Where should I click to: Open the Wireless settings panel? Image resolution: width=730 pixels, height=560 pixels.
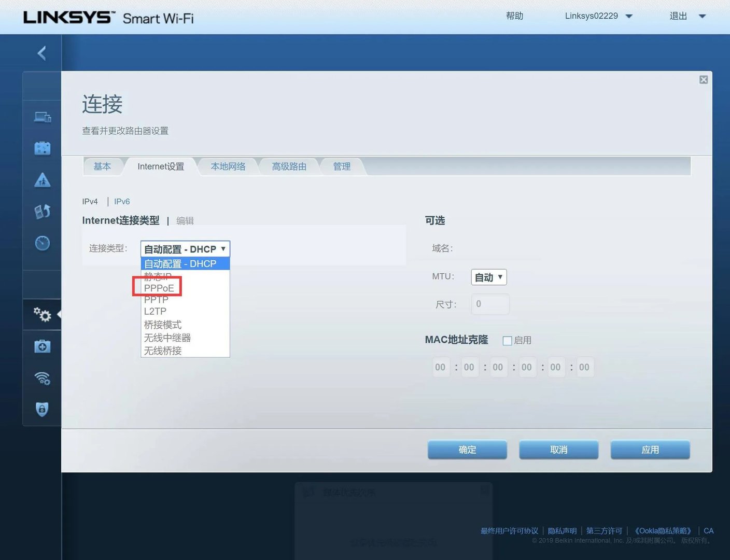42,379
